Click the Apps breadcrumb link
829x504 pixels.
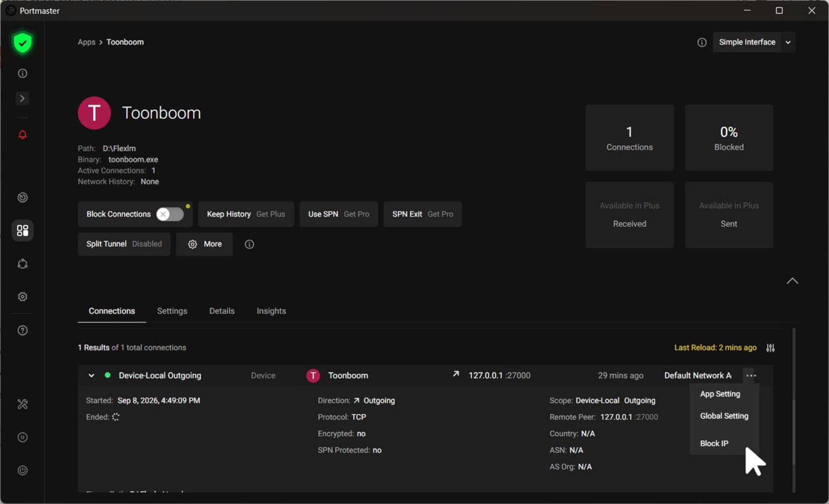[x=86, y=42]
